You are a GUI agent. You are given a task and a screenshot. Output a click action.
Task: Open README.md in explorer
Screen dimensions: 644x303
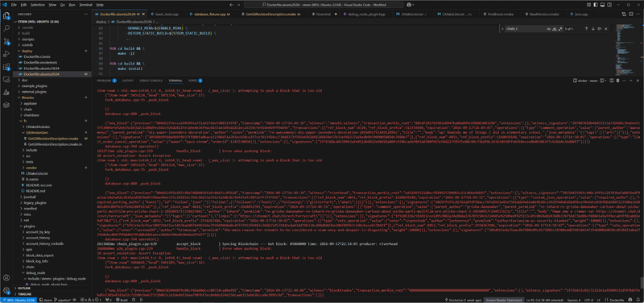pyautogui.click(x=52, y=191)
